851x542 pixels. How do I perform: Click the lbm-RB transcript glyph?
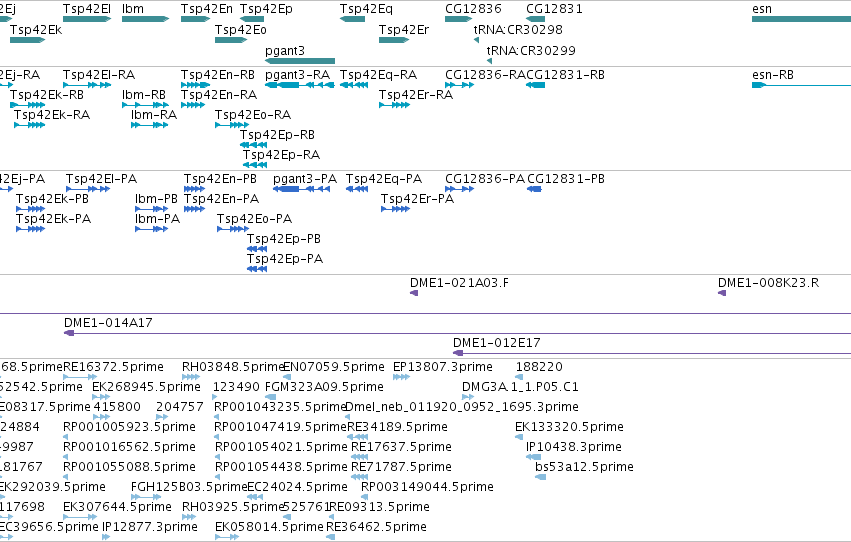point(145,105)
